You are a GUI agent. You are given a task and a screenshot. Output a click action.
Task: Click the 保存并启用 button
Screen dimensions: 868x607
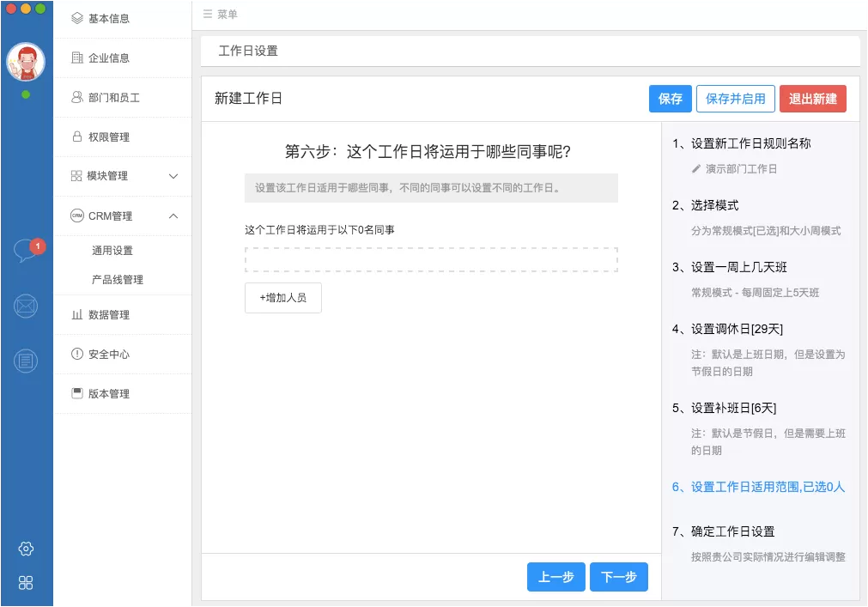click(x=735, y=99)
